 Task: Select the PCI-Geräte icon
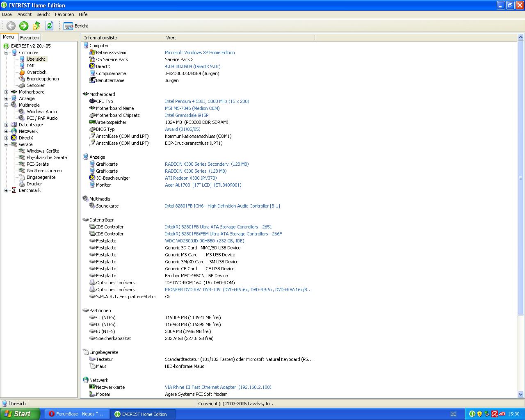[x=22, y=164]
